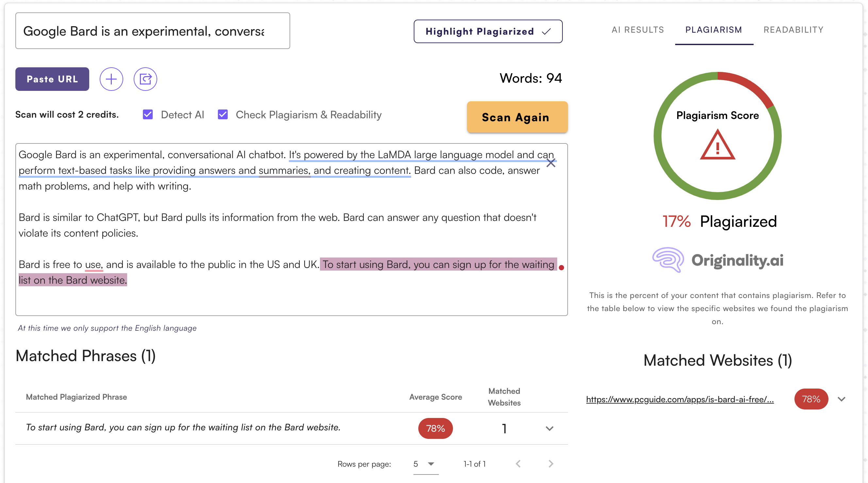The height and width of the screenshot is (483, 868).
Task: Select the PLAGIARISM tab
Action: (x=714, y=30)
